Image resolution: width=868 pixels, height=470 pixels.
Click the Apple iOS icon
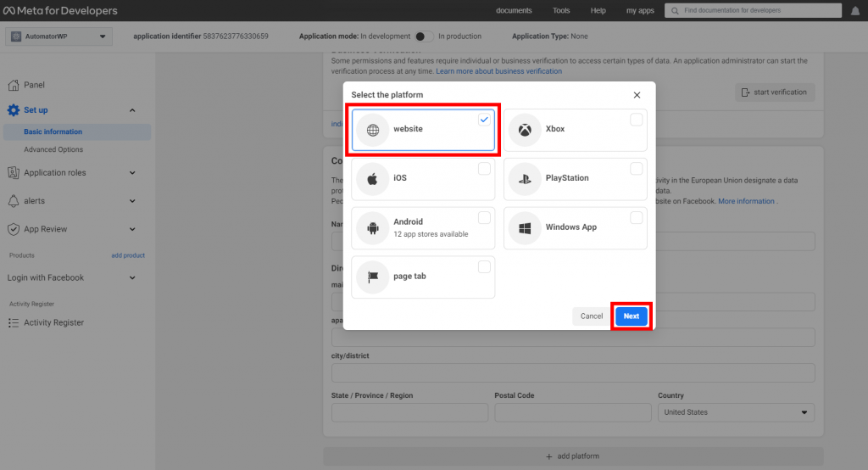coord(373,178)
